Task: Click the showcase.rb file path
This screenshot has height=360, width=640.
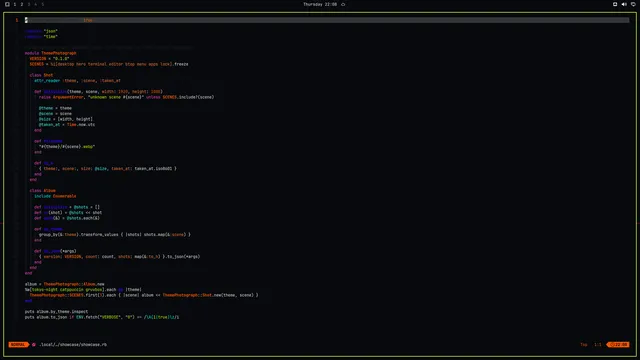Action: coord(73,344)
